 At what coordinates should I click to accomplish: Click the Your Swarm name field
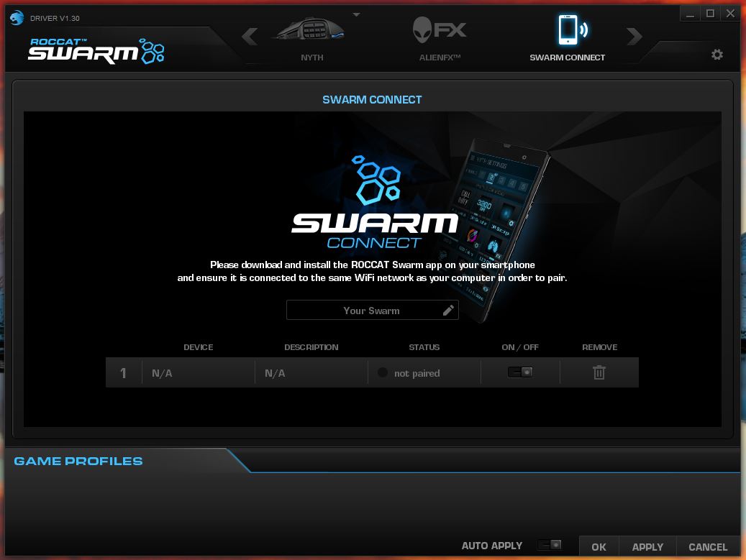click(367, 309)
